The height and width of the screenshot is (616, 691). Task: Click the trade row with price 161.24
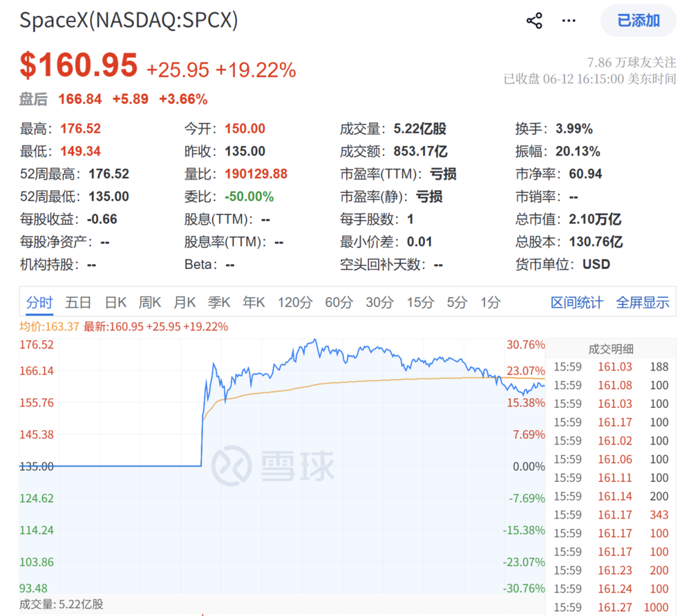(x=611, y=589)
